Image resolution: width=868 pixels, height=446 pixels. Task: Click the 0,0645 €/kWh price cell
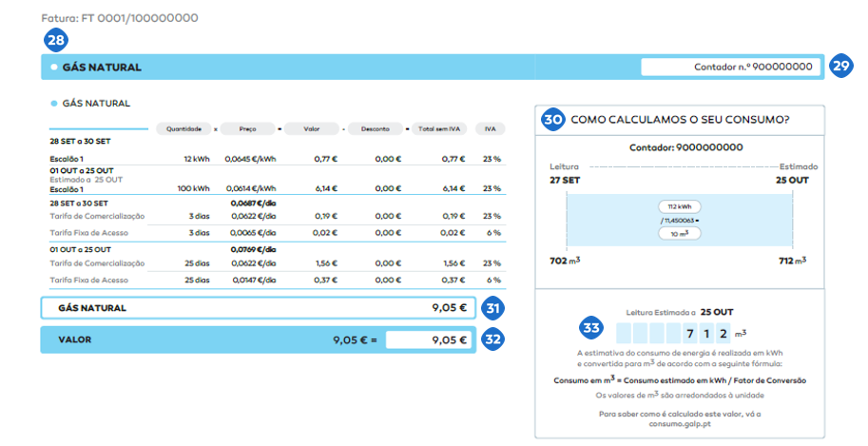click(250, 159)
